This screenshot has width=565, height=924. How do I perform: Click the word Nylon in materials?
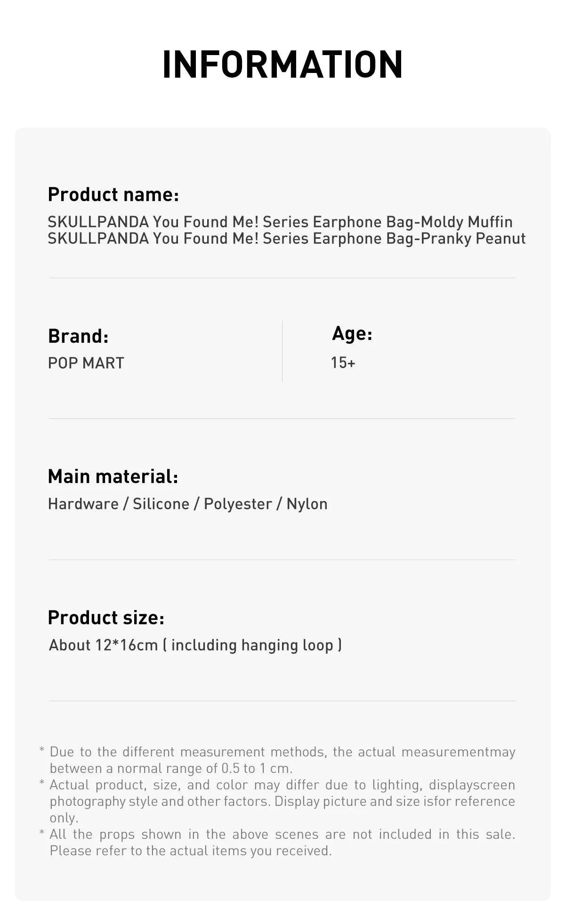(x=307, y=504)
